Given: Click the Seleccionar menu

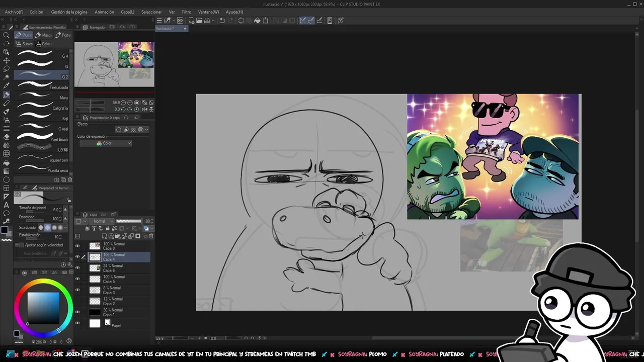Looking at the screenshot, I should pyautogui.click(x=151, y=12).
